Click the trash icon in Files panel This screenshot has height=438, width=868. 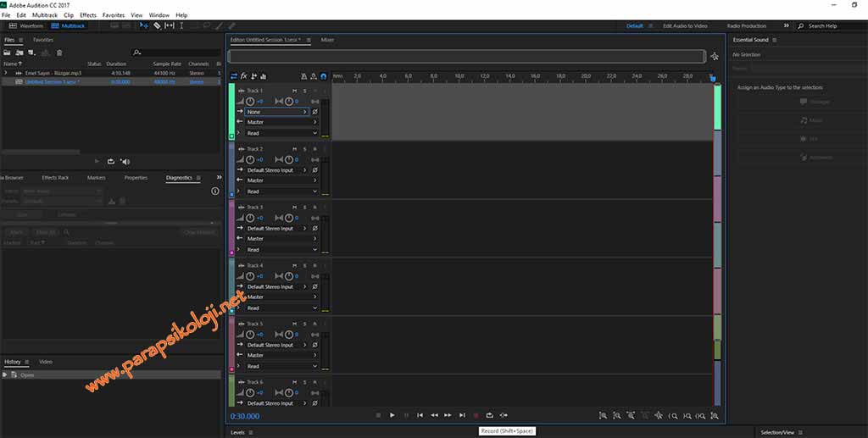click(59, 53)
